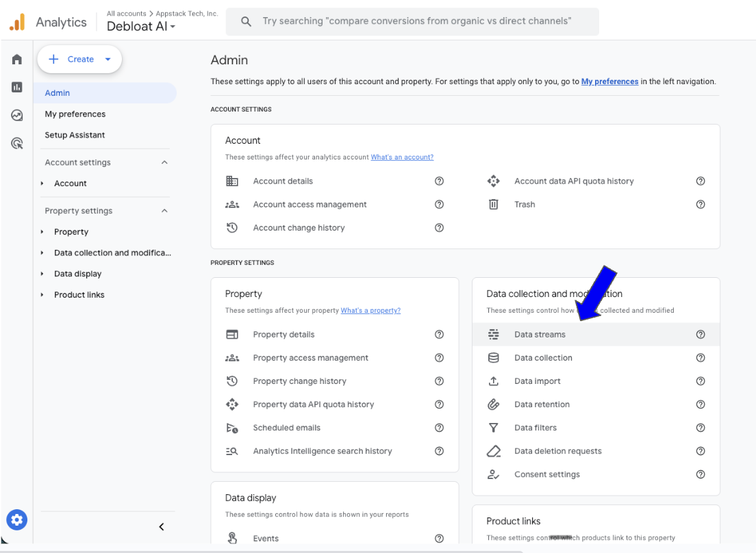Click the "What's an account?" link
The height and width of the screenshot is (553, 756).
click(x=402, y=157)
